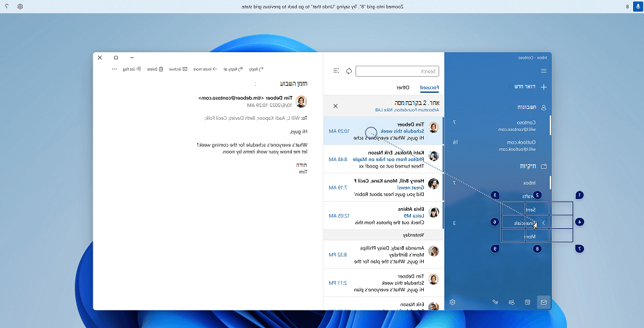Reply to Tim Debor's message

(256, 70)
